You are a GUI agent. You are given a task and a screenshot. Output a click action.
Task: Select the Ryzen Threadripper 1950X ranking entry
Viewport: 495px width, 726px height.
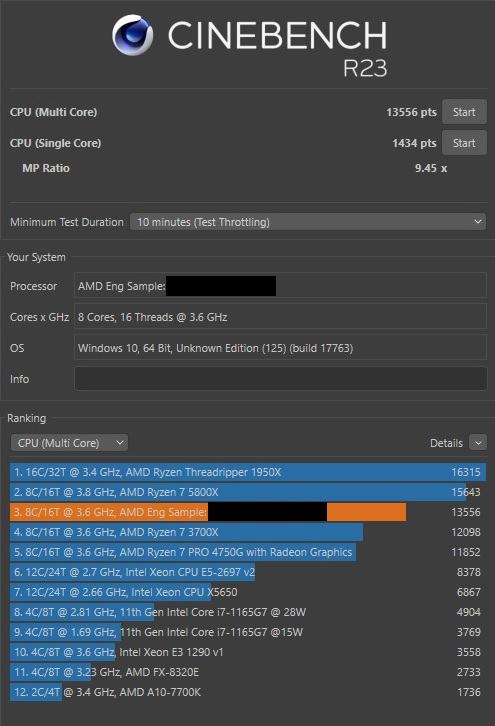pyautogui.click(x=248, y=472)
